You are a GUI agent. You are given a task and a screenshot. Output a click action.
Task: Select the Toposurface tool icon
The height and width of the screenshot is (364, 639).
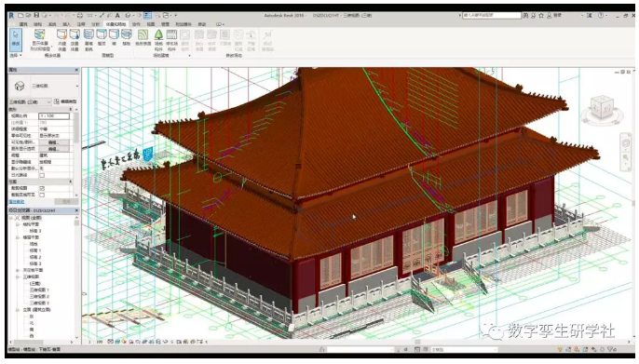click(143, 37)
